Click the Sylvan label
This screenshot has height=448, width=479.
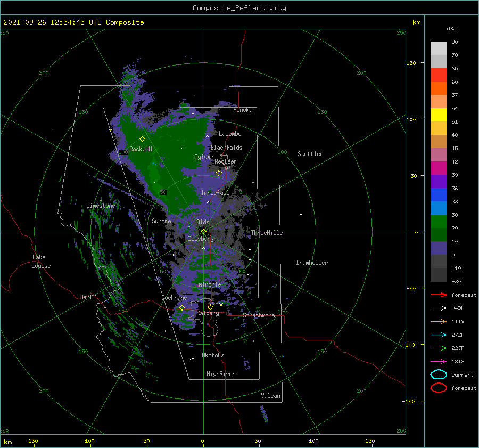pos(204,157)
